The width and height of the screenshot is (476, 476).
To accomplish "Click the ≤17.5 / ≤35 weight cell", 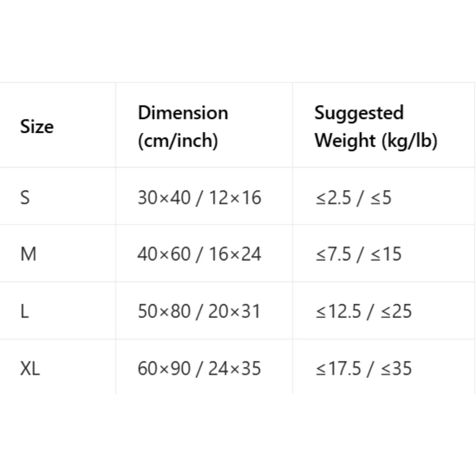I will pyautogui.click(x=384, y=367).
